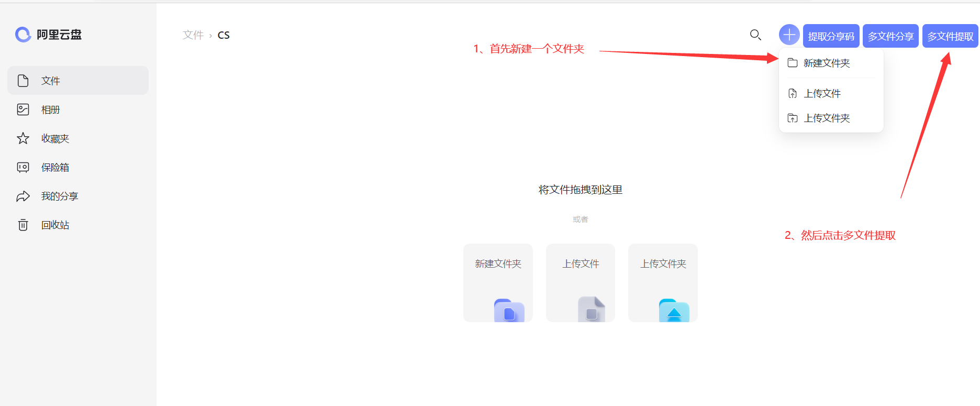980x406 pixels.
Task: Click the blue plus add button
Action: 789,35
